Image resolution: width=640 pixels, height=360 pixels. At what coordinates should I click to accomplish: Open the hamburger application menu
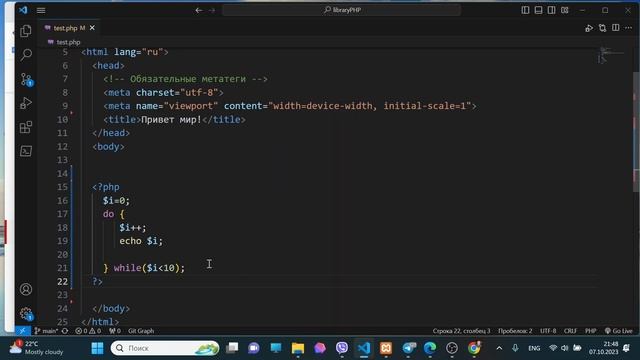(x=41, y=10)
